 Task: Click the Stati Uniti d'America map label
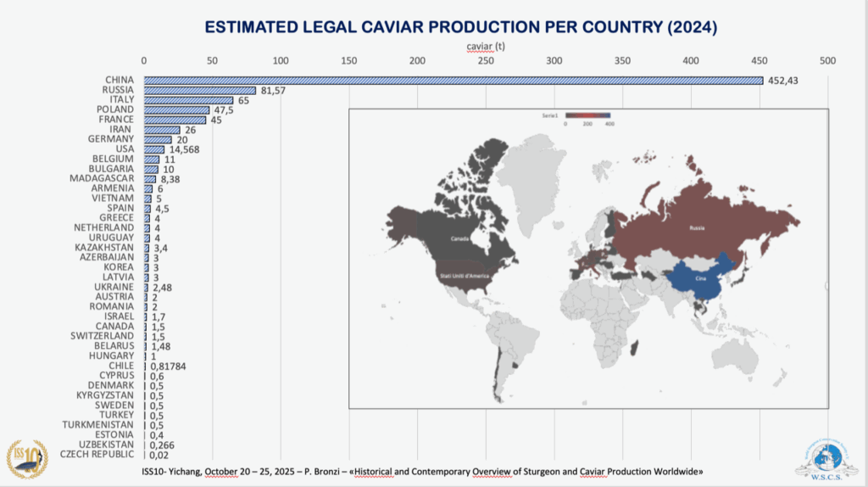tap(461, 277)
